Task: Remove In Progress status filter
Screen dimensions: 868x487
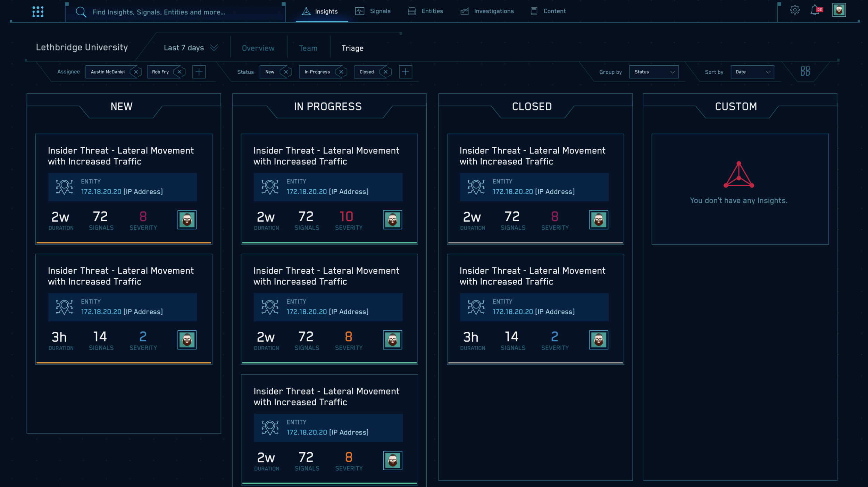Action: pos(341,72)
